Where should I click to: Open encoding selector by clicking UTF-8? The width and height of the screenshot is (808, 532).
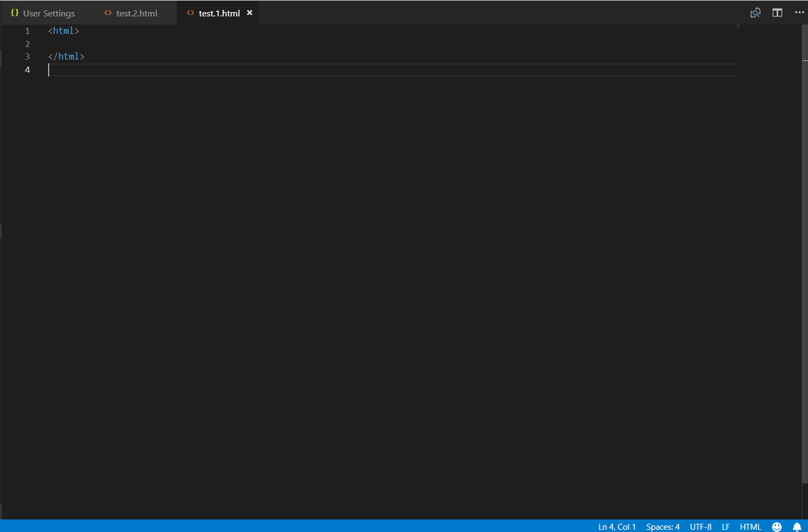[700, 527]
